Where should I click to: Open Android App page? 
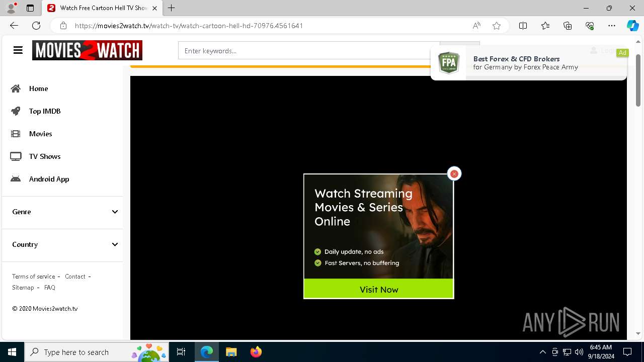click(49, 179)
